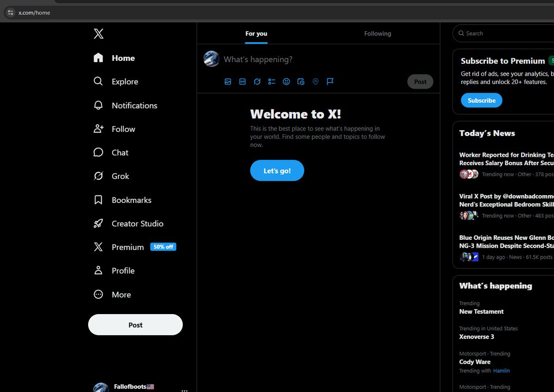
Task: Click the Grok enhance icon in the composer
Action: point(257,82)
